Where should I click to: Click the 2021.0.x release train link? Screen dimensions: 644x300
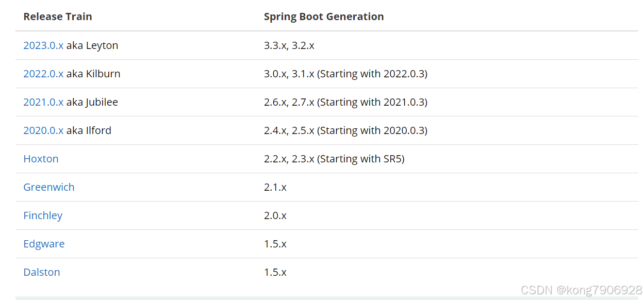point(43,102)
